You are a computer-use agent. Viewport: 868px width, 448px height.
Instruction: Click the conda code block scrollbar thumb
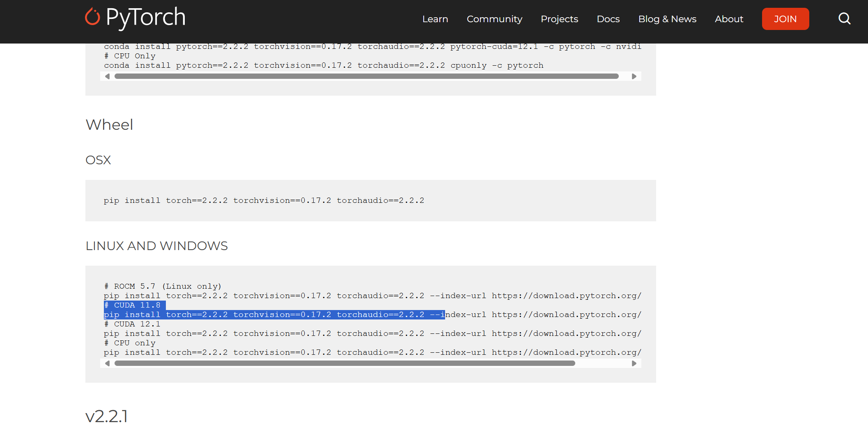[366, 76]
